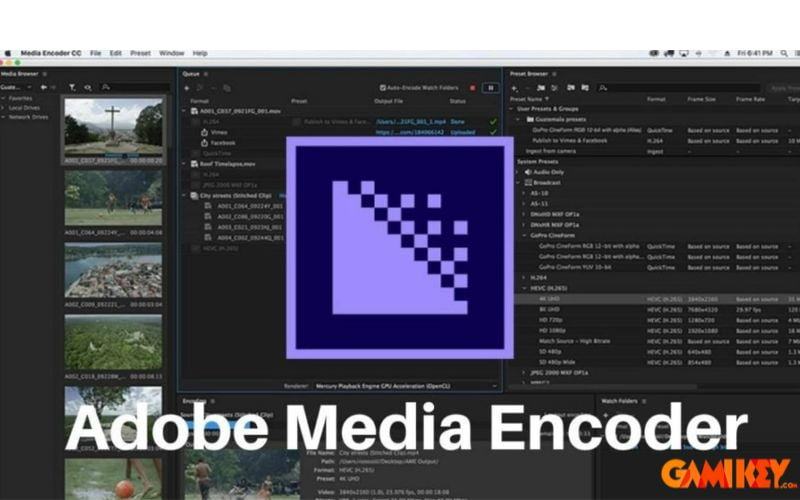Expand the AS-10 preset group

[x=524, y=193]
